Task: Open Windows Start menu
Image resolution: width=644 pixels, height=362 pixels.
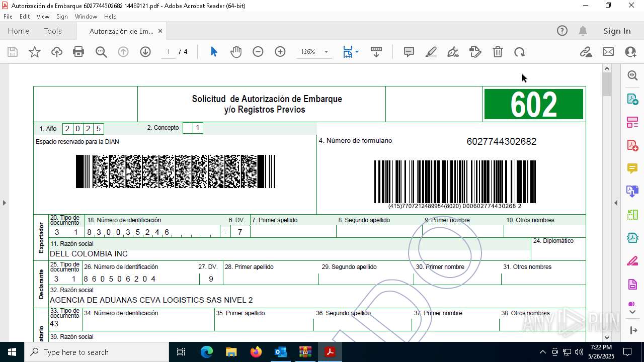Action: click(x=12, y=352)
